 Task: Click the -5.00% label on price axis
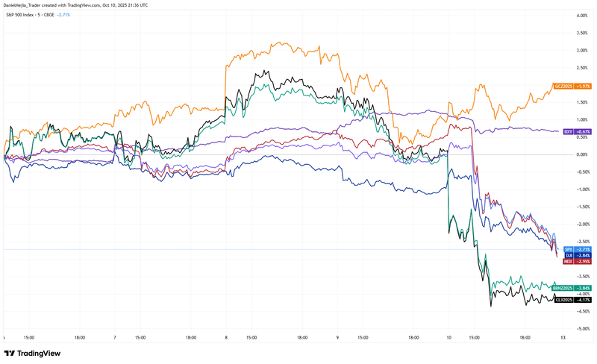(578, 329)
